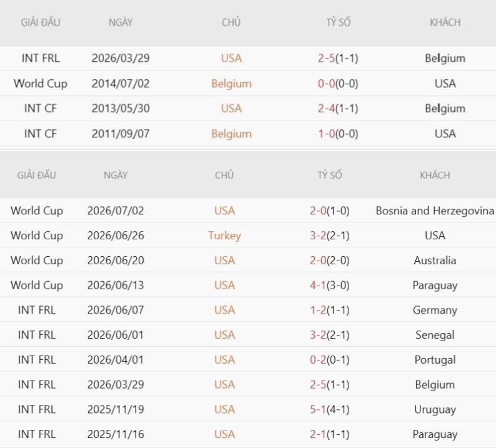Select score 1-2(1-1)

tap(330, 310)
